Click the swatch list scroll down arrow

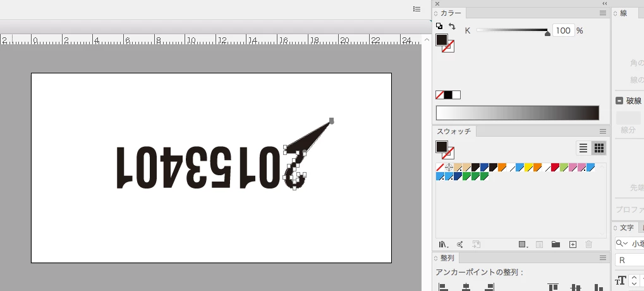(x=602, y=234)
